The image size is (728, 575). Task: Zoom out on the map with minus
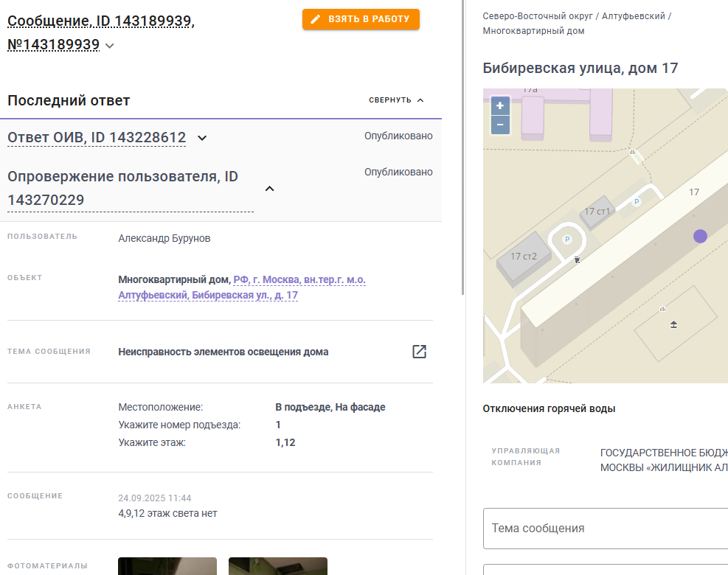pyautogui.click(x=500, y=125)
